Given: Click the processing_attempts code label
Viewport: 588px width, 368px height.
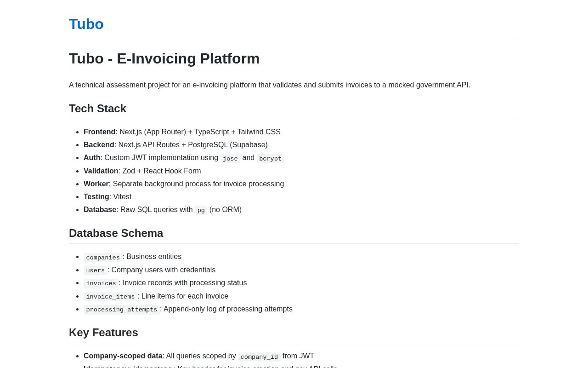Looking at the screenshot, I should pyautogui.click(x=122, y=310).
